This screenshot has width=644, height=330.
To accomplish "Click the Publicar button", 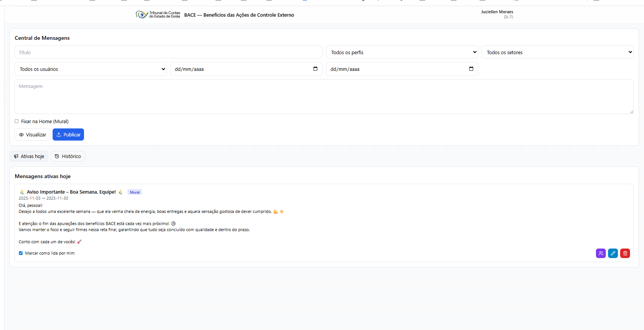I will coord(68,135).
